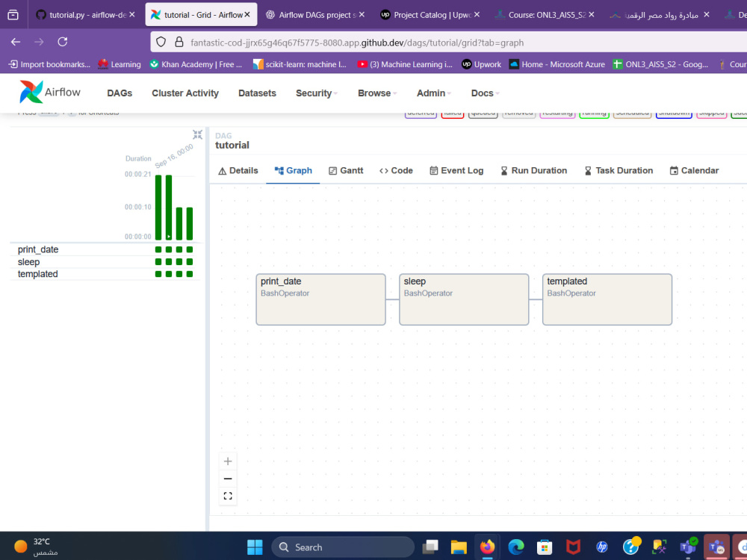Collapse the grid panel with the arrows icon
The image size is (747, 560).
(x=197, y=134)
